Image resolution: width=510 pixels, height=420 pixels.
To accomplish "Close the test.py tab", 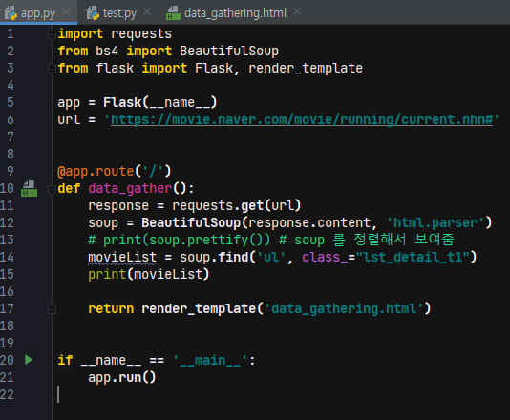I will coord(147,12).
